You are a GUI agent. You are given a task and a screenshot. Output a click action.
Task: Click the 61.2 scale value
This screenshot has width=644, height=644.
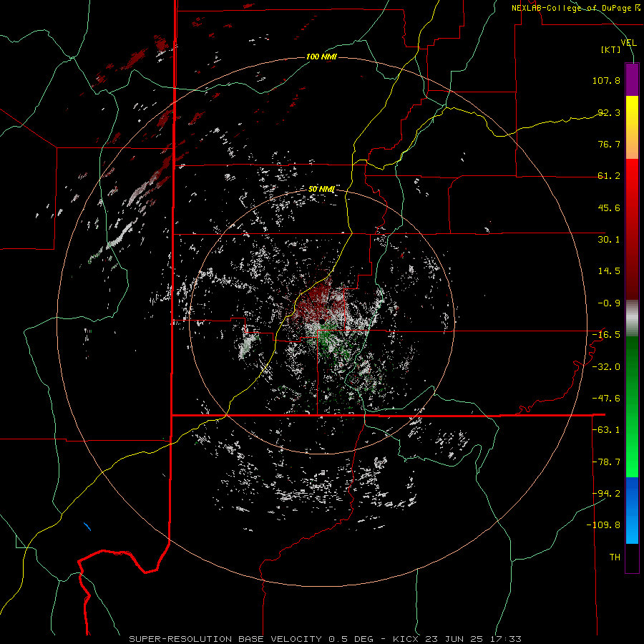[x=609, y=176]
